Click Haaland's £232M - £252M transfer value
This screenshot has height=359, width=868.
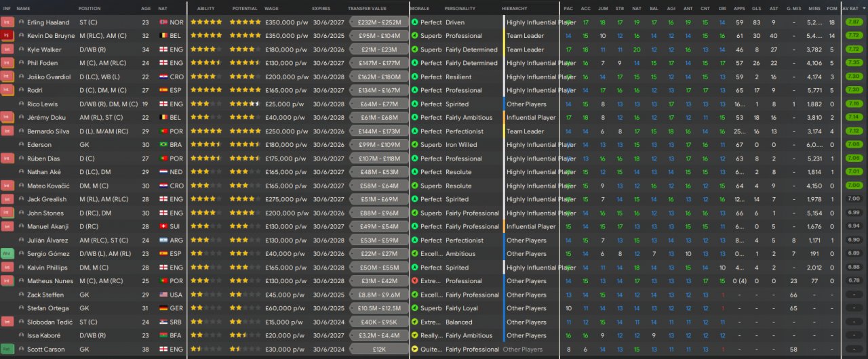[x=379, y=22]
